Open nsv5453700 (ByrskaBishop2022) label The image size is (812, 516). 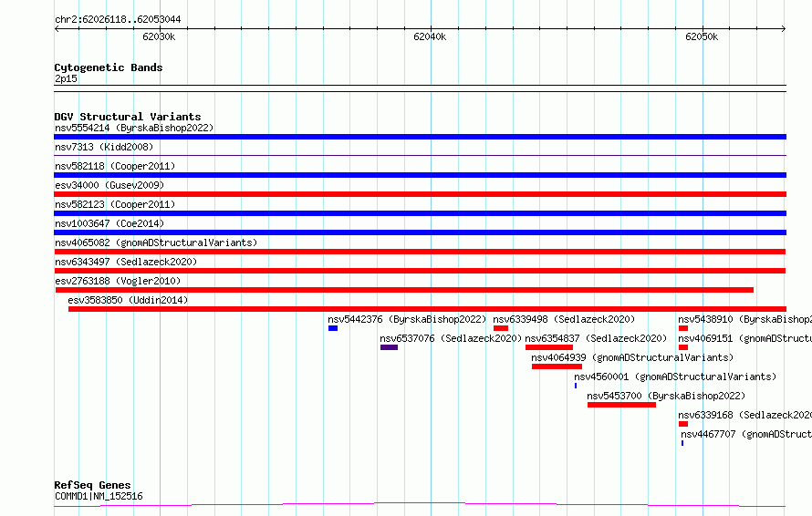pyautogui.click(x=666, y=396)
